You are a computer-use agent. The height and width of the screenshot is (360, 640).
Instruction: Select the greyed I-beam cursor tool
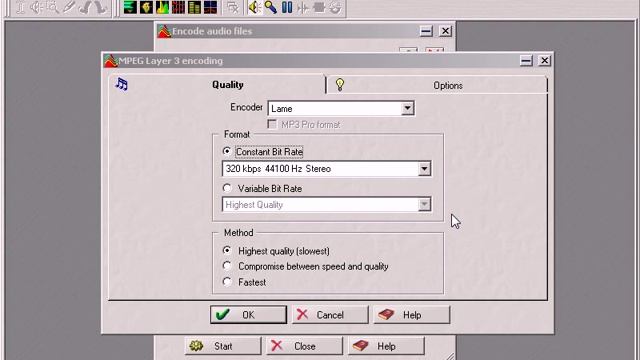(21, 7)
